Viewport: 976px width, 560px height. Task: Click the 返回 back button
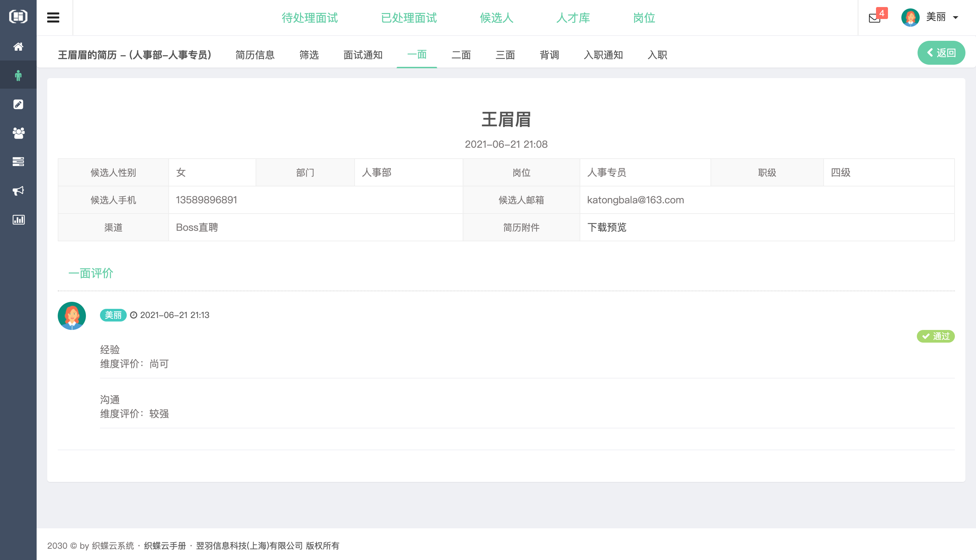[941, 52]
